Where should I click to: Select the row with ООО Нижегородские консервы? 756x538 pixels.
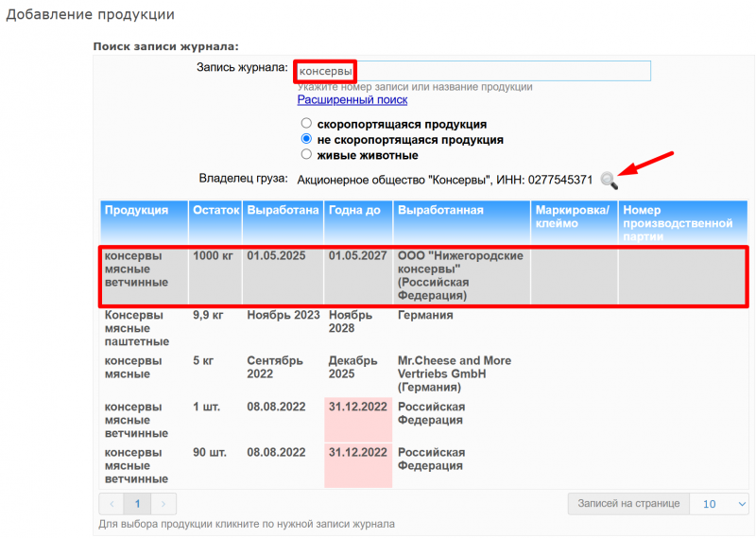[423, 275]
